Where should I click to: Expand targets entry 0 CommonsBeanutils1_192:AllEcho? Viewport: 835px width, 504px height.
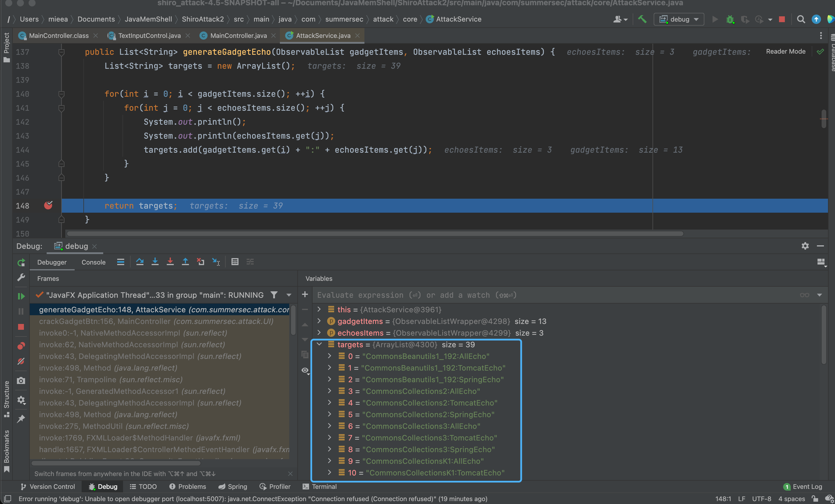tap(329, 356)
